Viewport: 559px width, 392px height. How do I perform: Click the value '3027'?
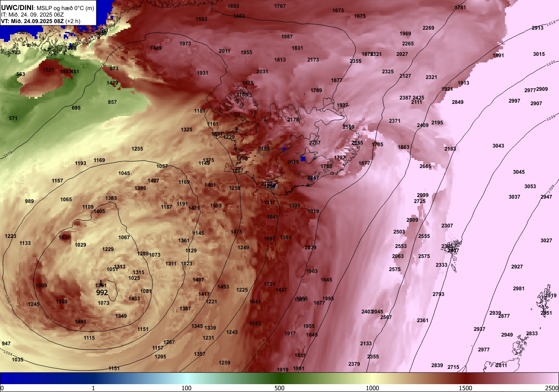(546, 241)
